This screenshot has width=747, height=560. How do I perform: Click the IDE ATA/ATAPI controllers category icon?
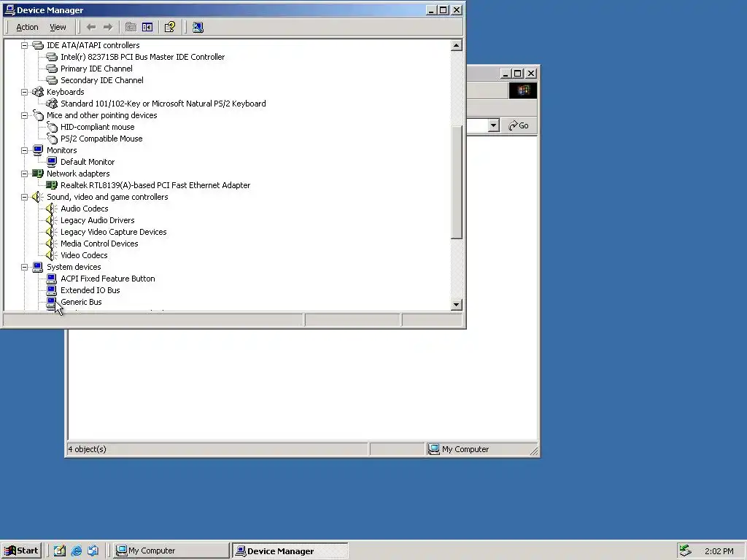38,45
